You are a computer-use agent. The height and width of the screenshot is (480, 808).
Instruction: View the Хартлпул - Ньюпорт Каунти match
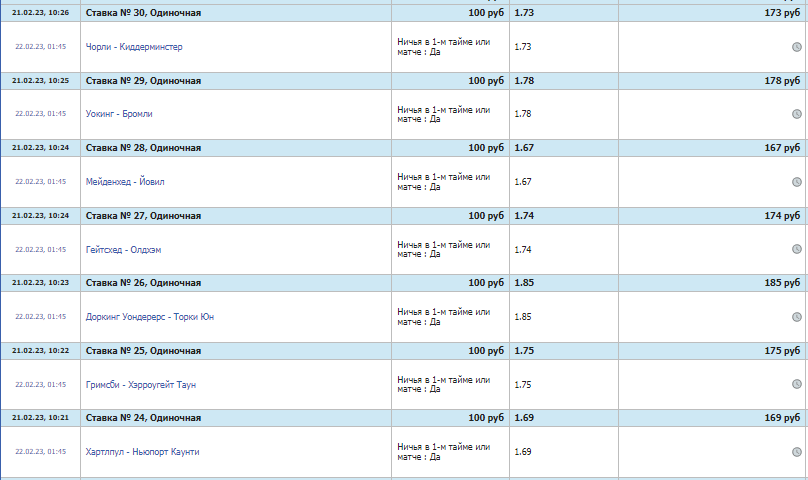[142, 452]
